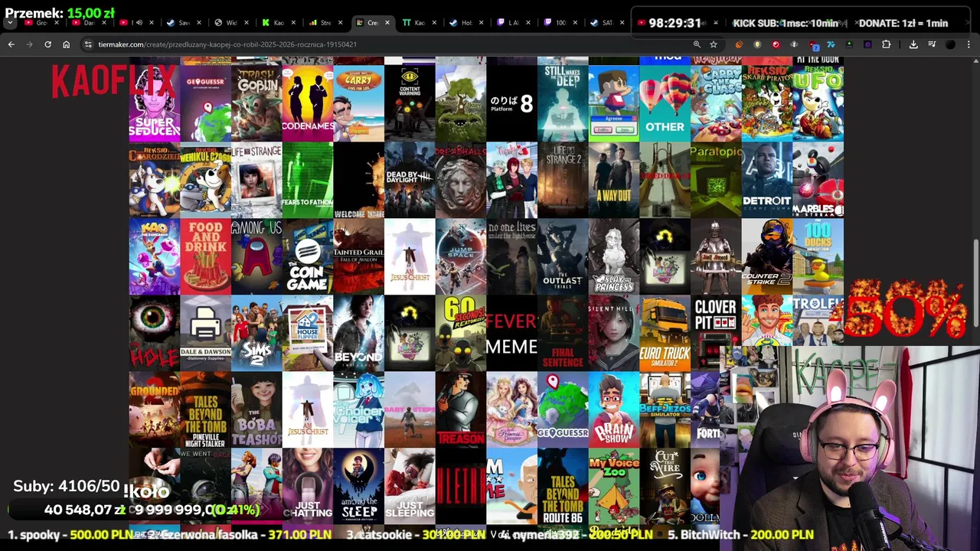
Task: Select the Dead by Daylight tile
Action: [410, 180]
